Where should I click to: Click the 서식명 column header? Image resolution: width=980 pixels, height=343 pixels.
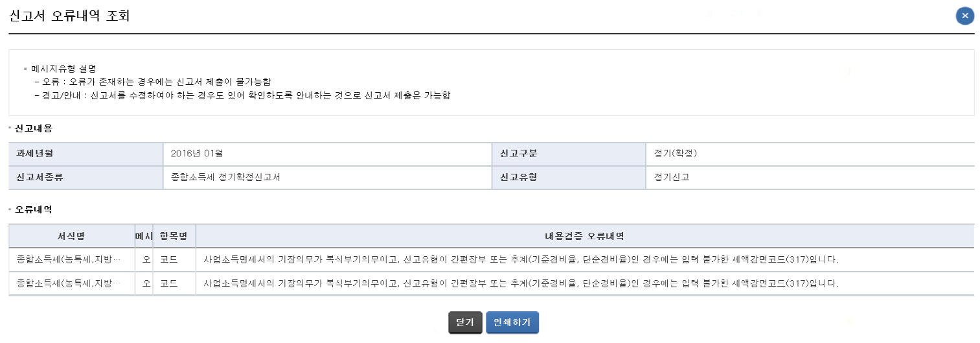pos(71,236)
